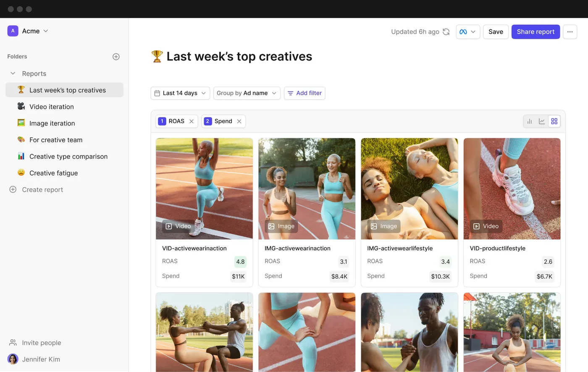Switch to bar chart view
The width and height of the screenshot is (588, 372).
click(530, 121)
